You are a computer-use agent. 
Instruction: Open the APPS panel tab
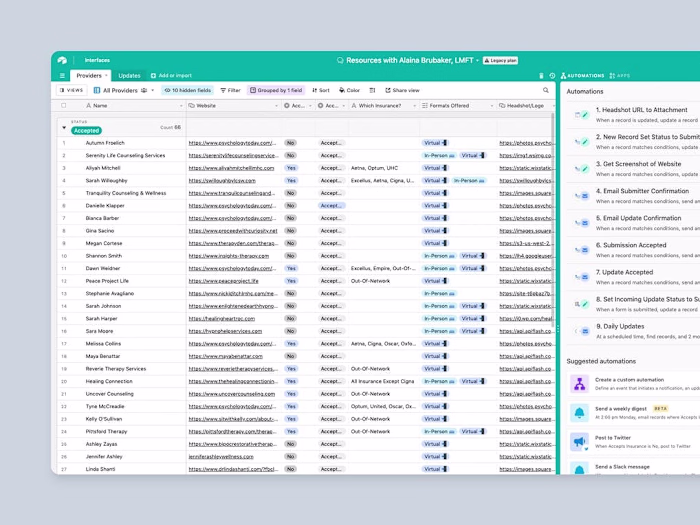tap(620, 75)
